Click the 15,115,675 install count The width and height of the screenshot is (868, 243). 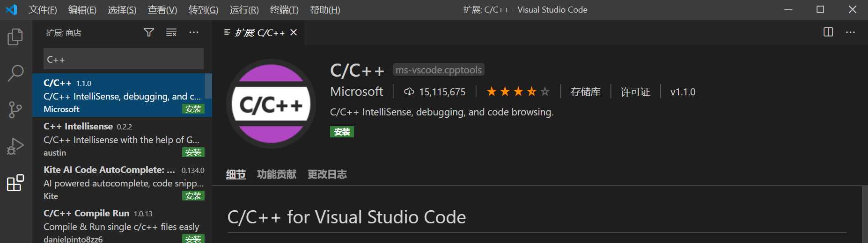[x=442, y=92]
